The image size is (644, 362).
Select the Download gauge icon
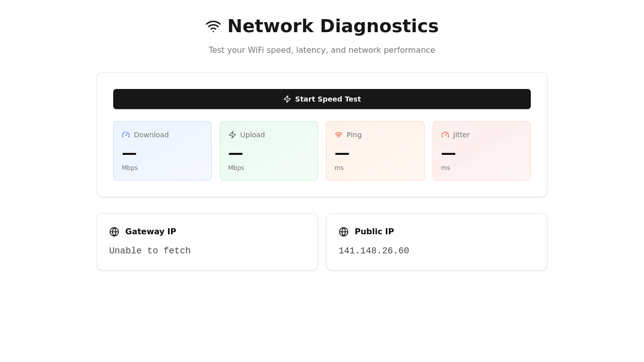tap(125, 134)
